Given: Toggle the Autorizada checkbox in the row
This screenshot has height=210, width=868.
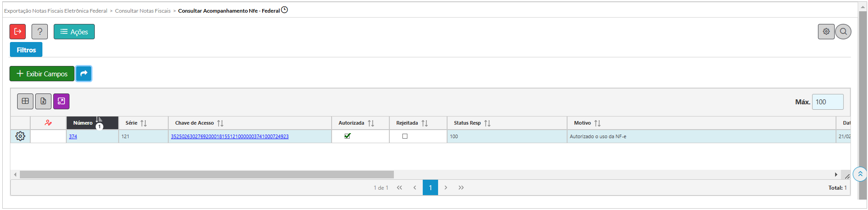Looking at the screenshot, I should click(347, 136).
